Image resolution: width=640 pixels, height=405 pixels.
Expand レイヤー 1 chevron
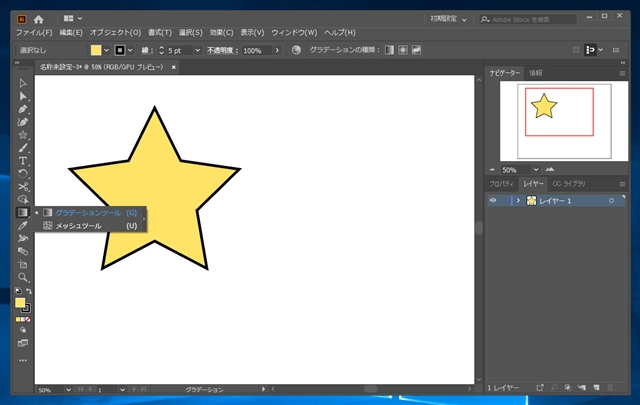[518, 200]
